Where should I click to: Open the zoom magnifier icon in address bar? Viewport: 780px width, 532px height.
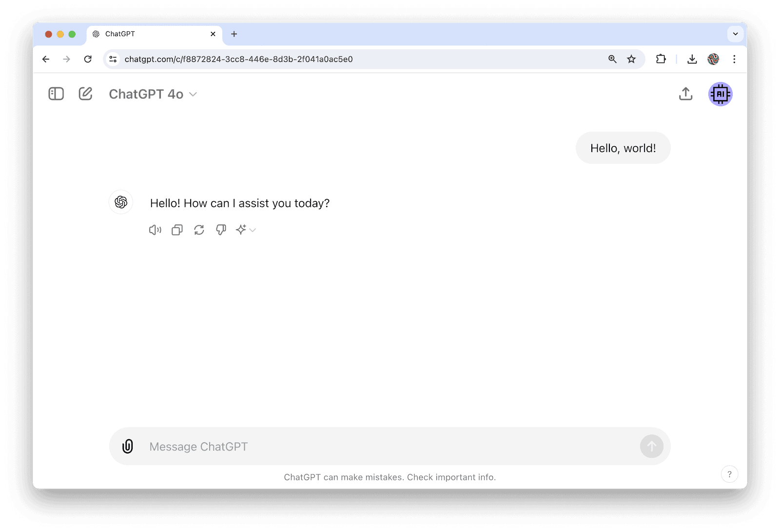coord(612,59)
